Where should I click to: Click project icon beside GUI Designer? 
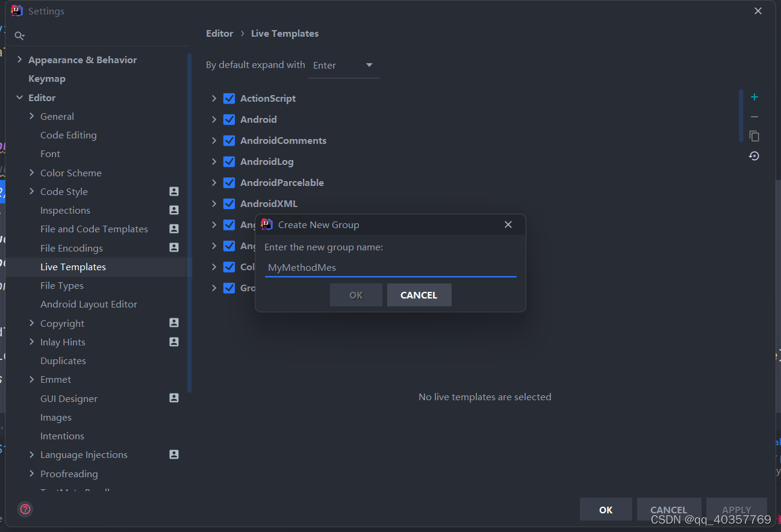click(x=174, y=398)
